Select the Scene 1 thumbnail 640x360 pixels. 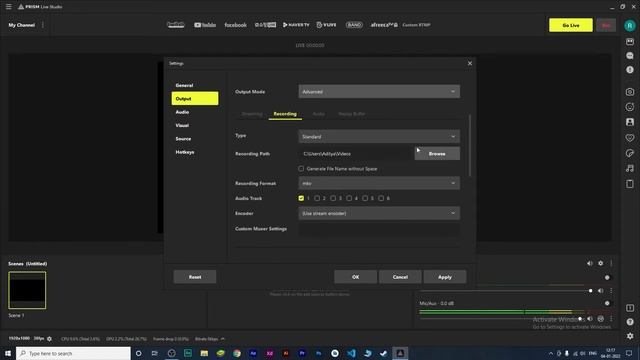pyautogui.click(x=27, y=290)
